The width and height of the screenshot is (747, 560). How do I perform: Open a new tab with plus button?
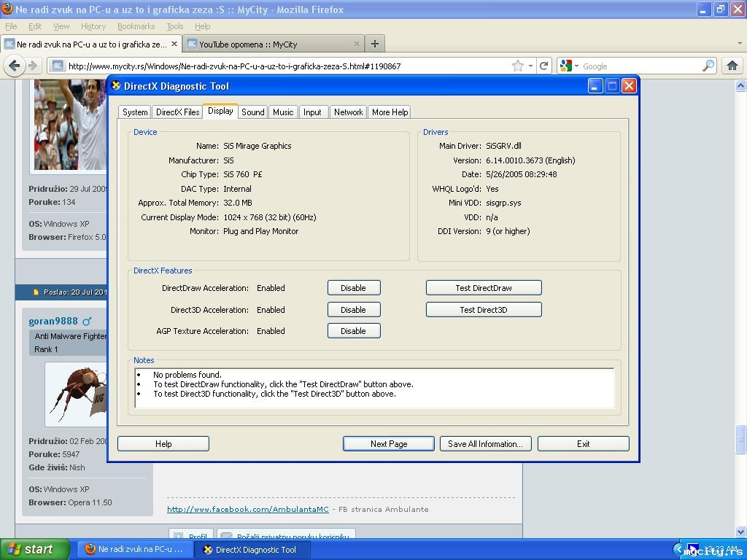coord(374,44)
